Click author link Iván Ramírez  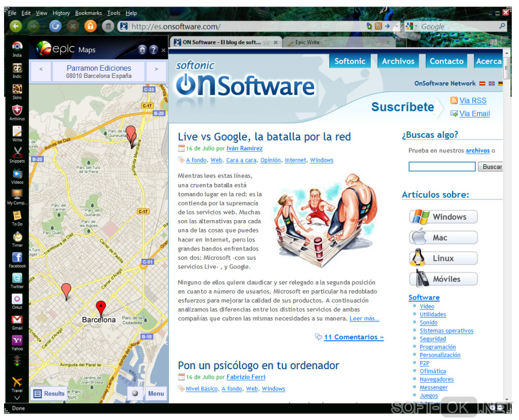coord(244,148)
